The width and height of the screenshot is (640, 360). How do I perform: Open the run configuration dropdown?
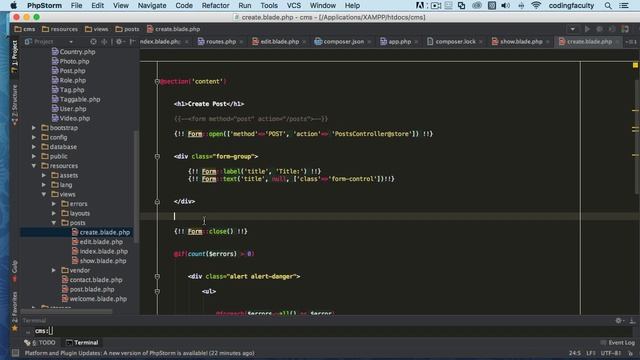[x=573, y=29]
